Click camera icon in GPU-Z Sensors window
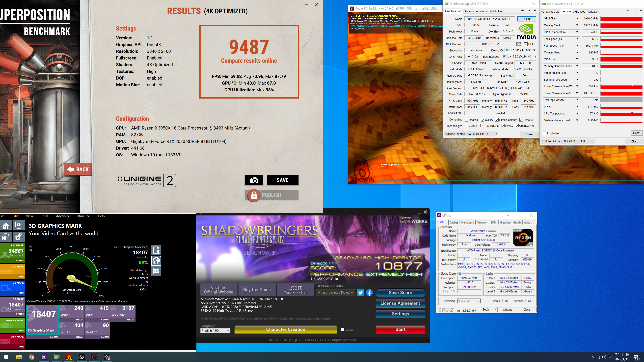The width and height of the screenshot is (644, 362). (628, 11)
